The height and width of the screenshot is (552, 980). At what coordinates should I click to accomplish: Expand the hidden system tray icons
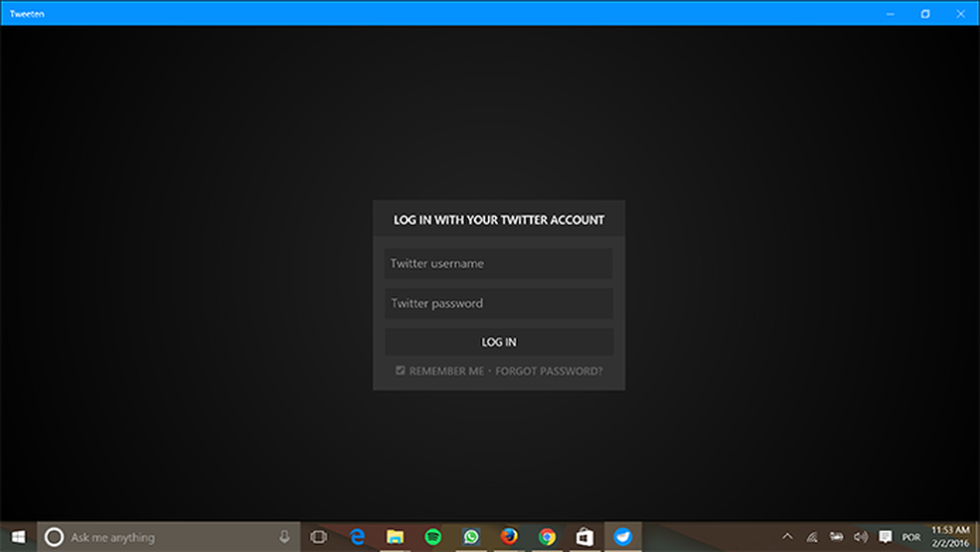pos(788,536)
